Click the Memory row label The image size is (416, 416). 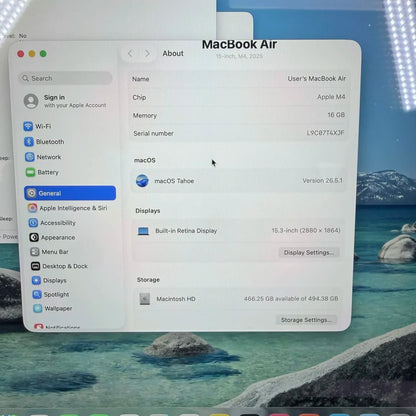pos(145,116)
